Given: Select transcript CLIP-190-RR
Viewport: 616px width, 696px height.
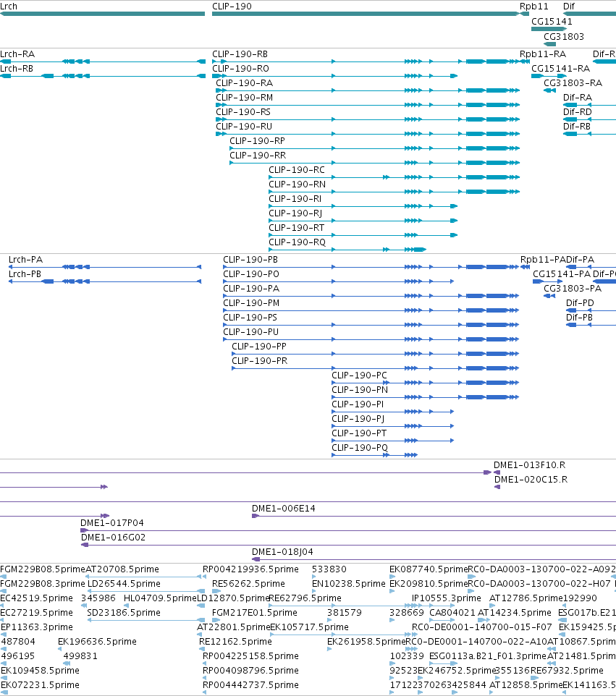Looking at the screenshot, I should click(258, 156).
